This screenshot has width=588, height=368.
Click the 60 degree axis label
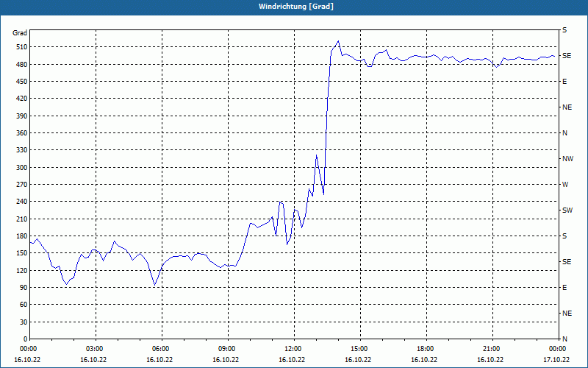(24, 305)
